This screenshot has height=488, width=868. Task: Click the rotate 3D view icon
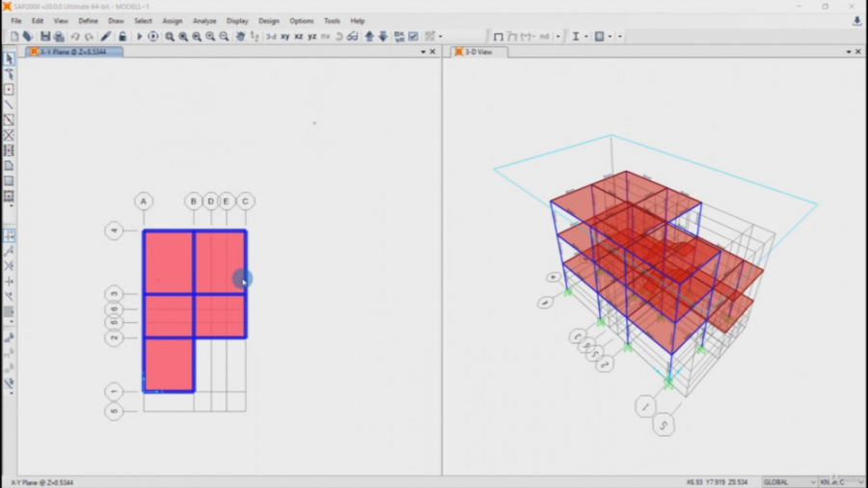coord(339,37)
